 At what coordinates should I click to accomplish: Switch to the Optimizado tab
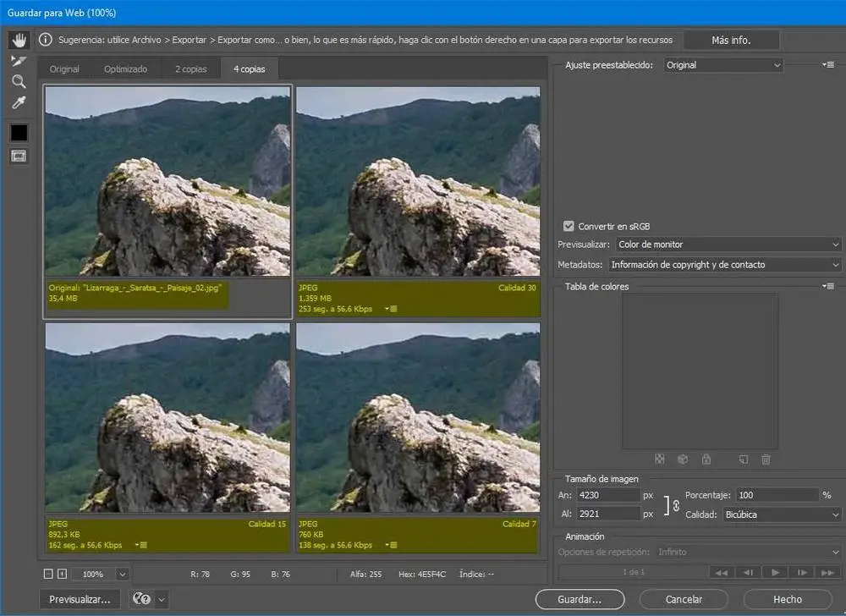tap(125, 69)
